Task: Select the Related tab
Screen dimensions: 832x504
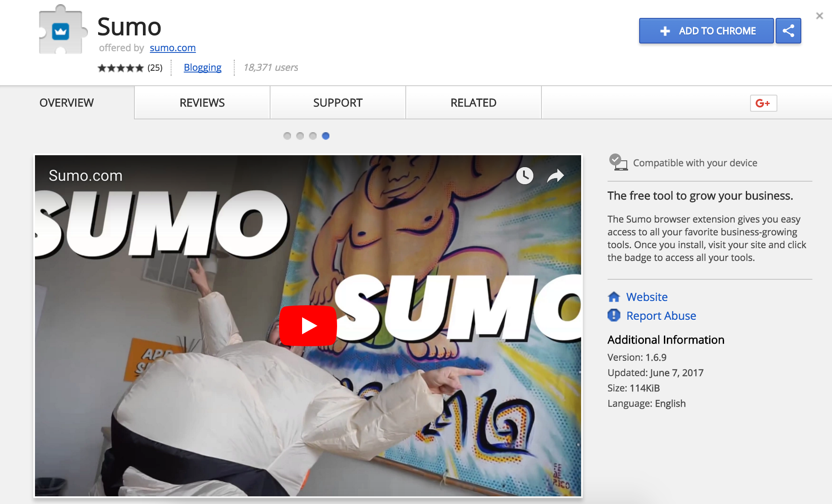Action: [x=474, y=103]
